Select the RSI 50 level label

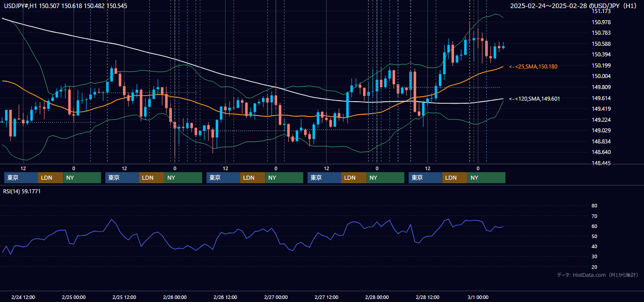(594, 236)
